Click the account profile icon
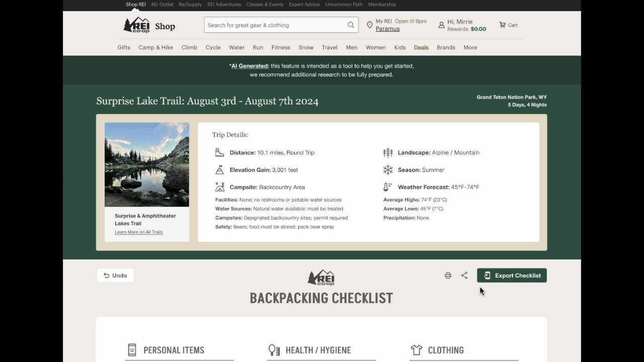 click(x=441, y=25)
